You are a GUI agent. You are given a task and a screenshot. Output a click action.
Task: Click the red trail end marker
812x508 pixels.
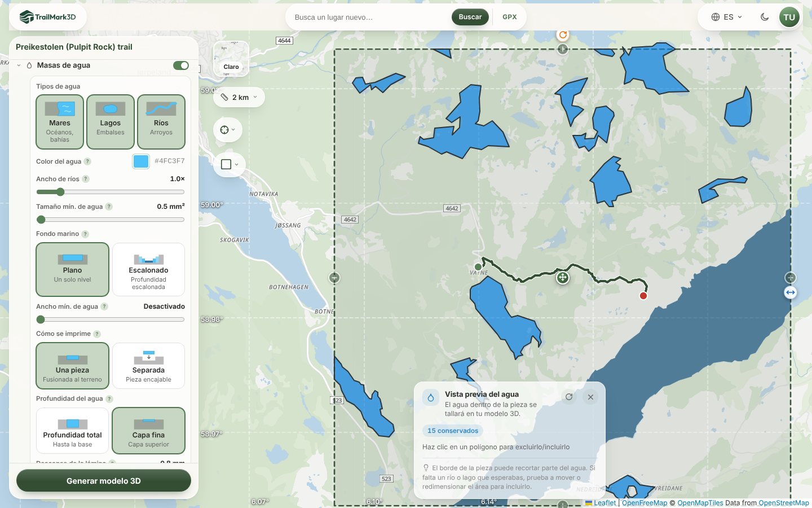point(643,296)
